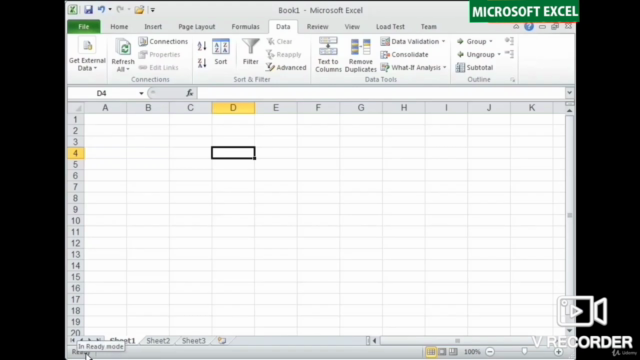Image resolution: width=640 pixels, height=360 pixels.
Task: Click Reapply filter button
Action: (284, 54)
